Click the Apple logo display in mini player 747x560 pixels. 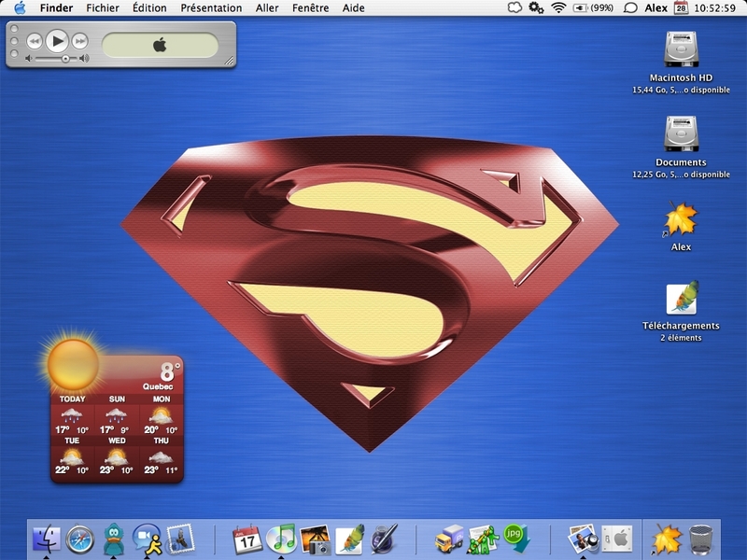click(160, 45)
